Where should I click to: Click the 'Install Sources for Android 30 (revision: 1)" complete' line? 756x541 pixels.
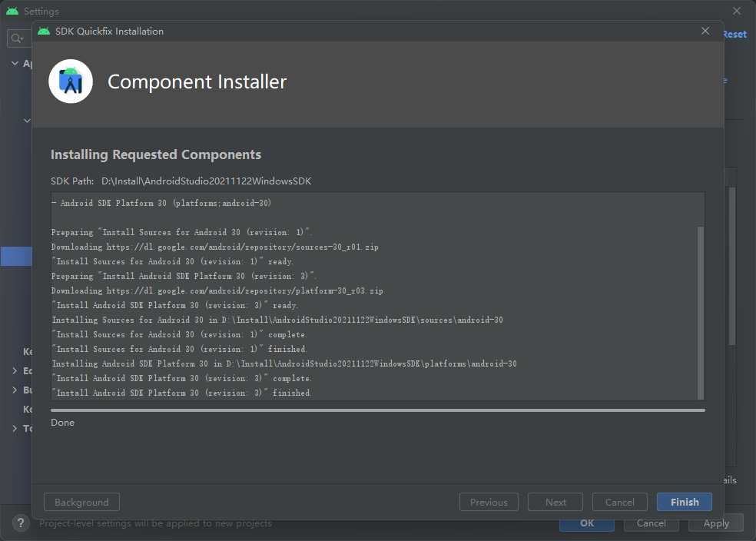point(179,334)
